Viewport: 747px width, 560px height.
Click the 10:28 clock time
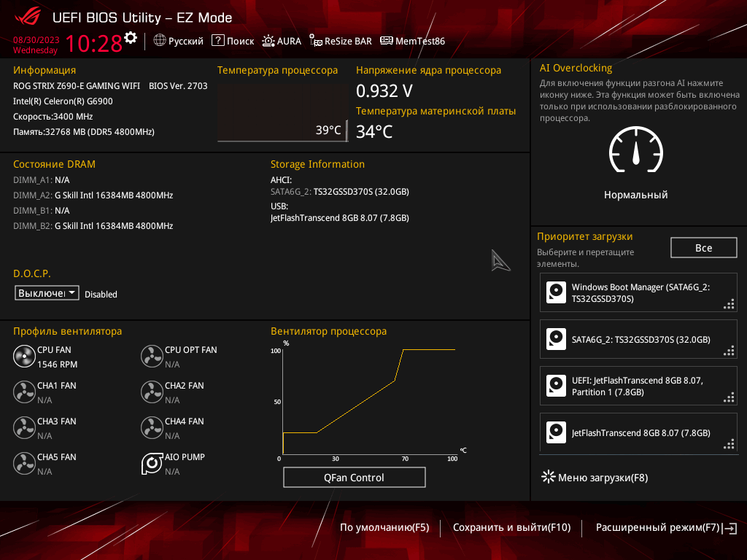click(94, 43)
